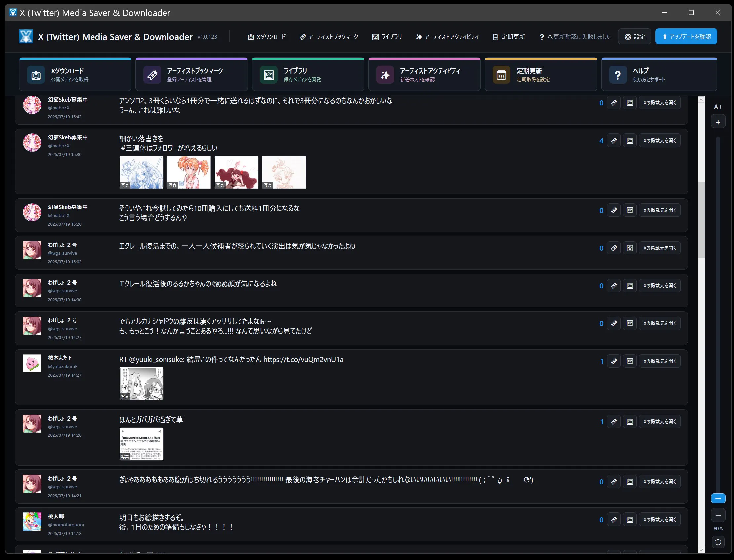Open the manga panel thumbnail in RT post
The width and height of the screenshot is (734, 560).
141,384
